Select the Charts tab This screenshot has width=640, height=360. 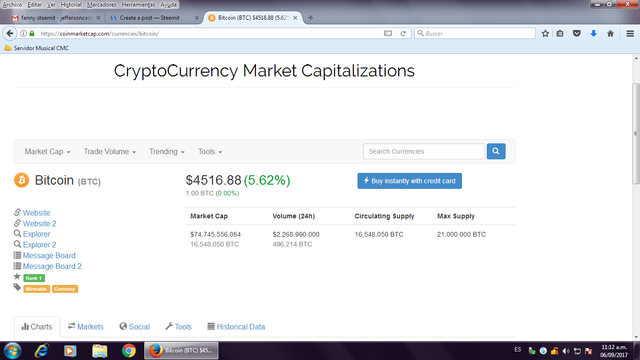click(37, 327)
